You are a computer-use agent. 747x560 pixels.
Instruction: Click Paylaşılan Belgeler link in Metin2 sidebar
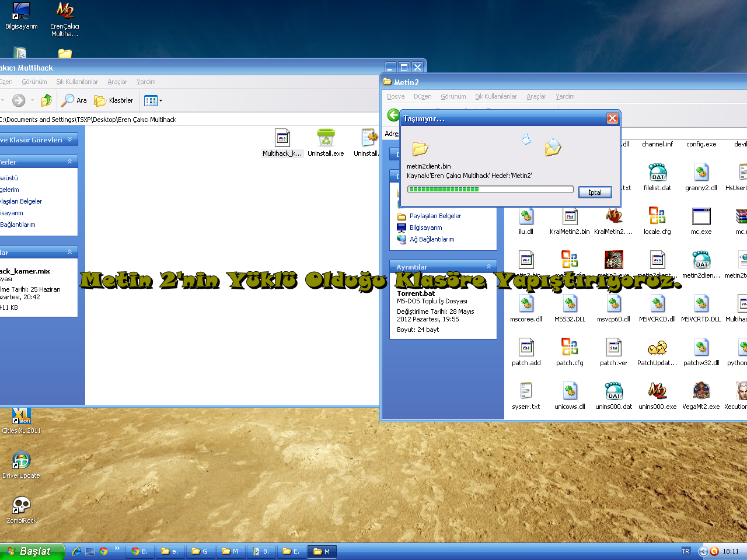coord(435,216)
